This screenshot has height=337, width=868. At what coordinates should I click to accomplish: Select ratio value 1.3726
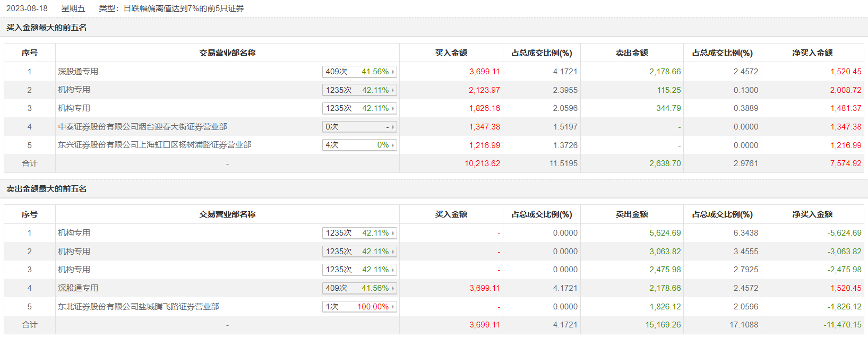(565, 145)
